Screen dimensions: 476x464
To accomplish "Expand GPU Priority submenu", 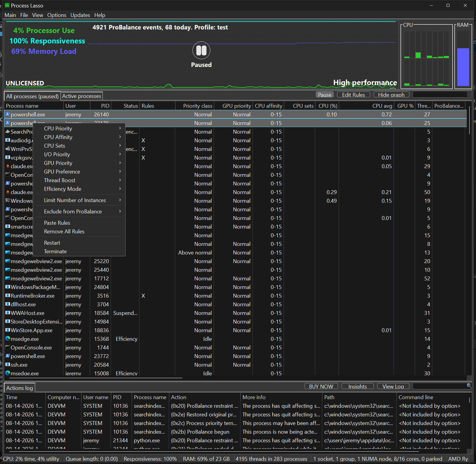I will 79,163.
